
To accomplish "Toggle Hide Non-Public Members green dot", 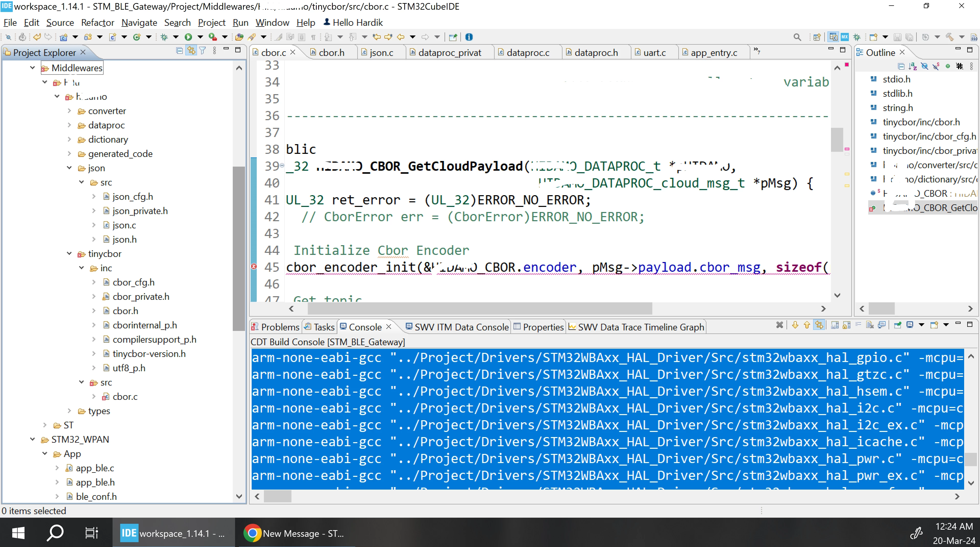I will (x=948, y=66).
